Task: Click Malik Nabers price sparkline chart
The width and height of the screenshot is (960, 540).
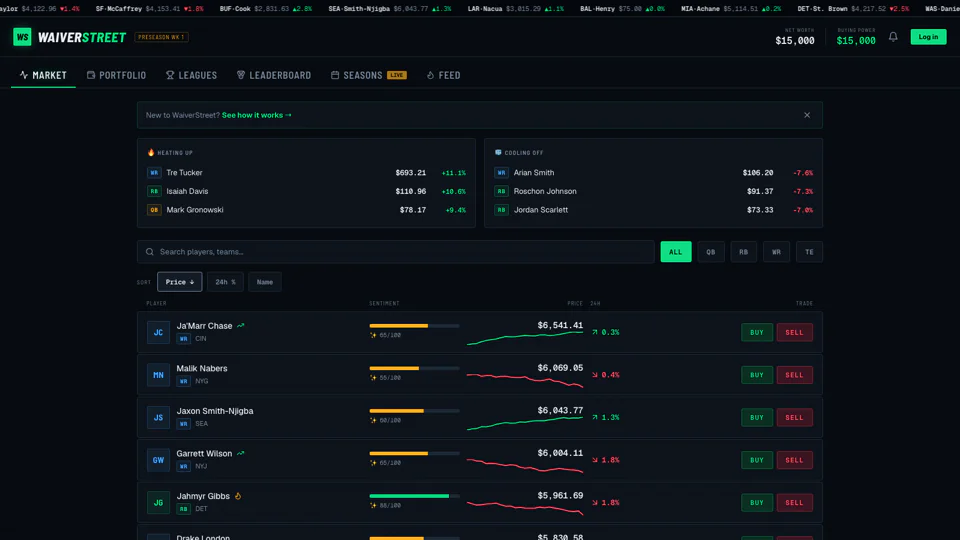Action: pos(525,380)
